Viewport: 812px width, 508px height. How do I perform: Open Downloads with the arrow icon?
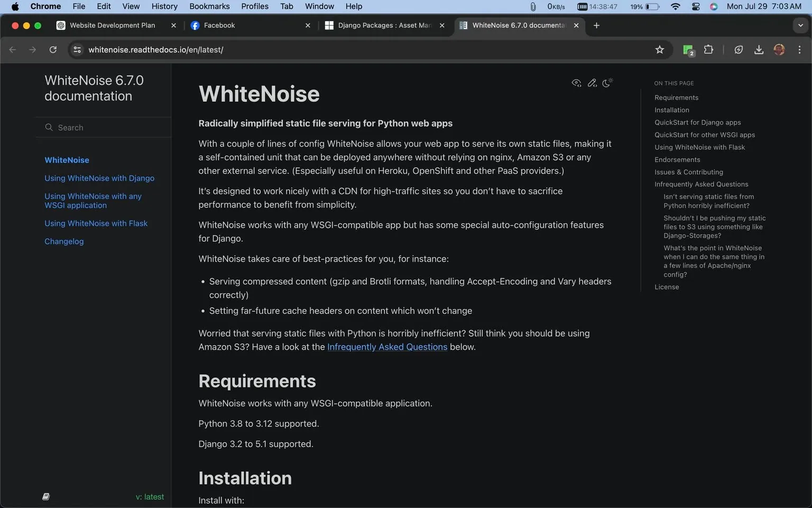pyautogui.click(x=759, y=49)
